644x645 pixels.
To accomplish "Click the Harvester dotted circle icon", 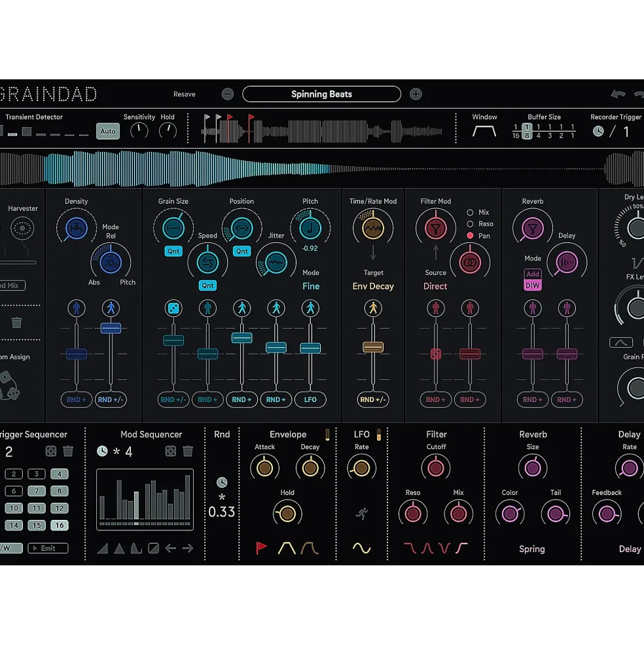I will click(22, 229).
